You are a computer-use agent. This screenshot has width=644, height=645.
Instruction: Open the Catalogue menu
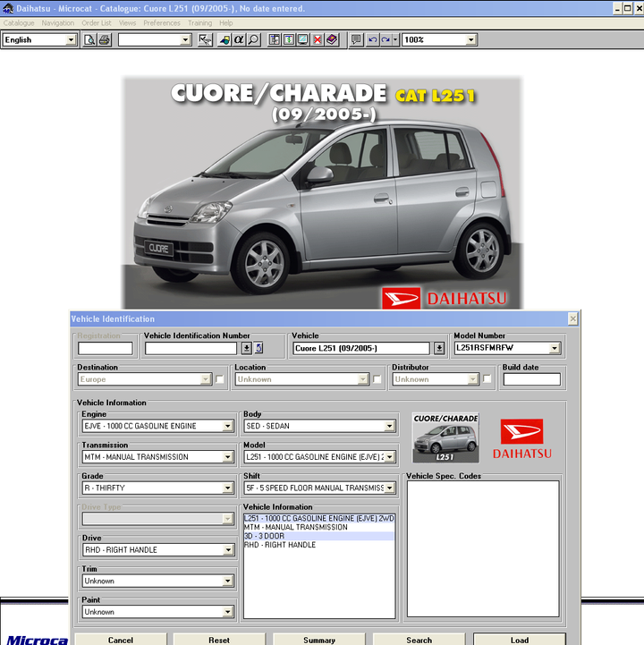(19, 23)
